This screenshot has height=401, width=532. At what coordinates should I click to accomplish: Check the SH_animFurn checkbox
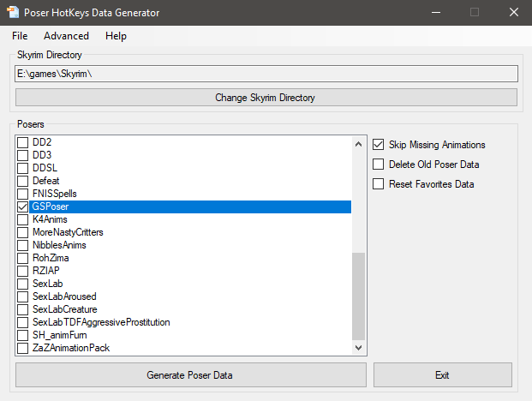pyautogui.click(x=23, y=335)
